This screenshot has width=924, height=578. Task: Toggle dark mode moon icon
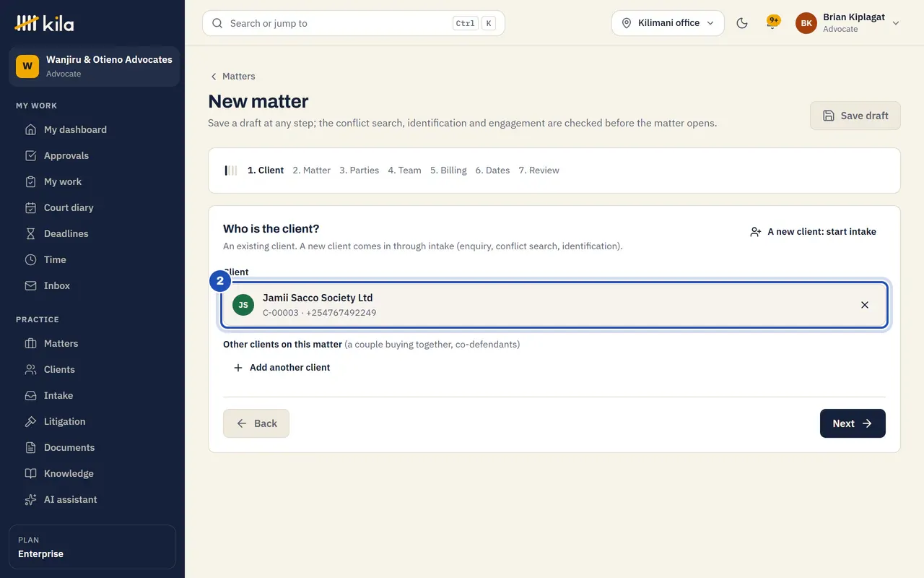tap(742, 23)
